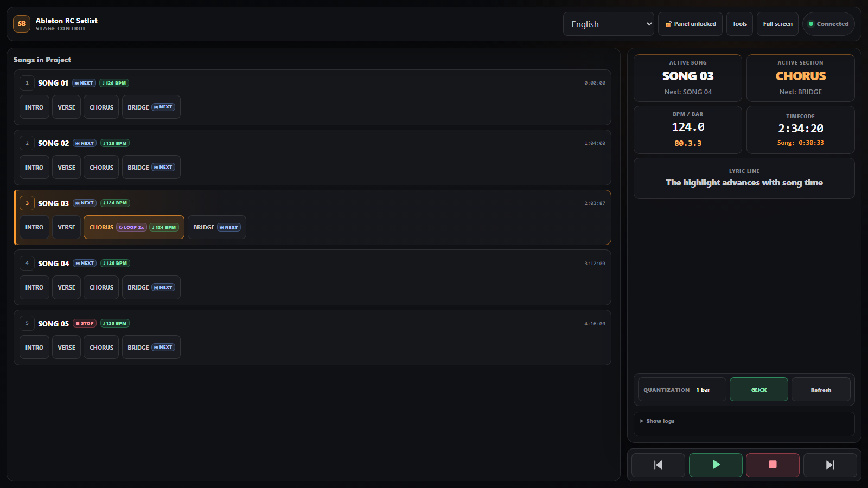
Task: Check the Connected status indicator
Action: pyautogui.click(x=828, y=24)
